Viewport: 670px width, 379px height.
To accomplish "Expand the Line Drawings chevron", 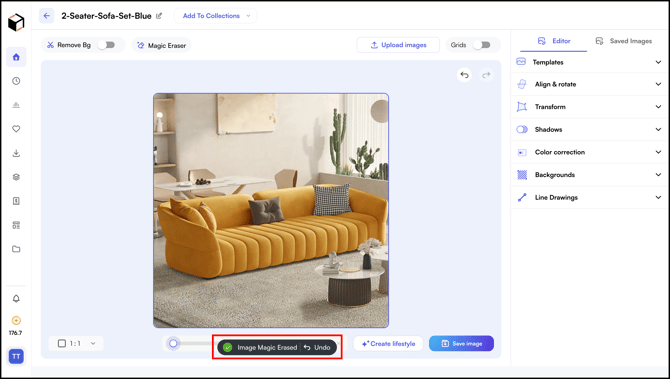I will [658, 197].
